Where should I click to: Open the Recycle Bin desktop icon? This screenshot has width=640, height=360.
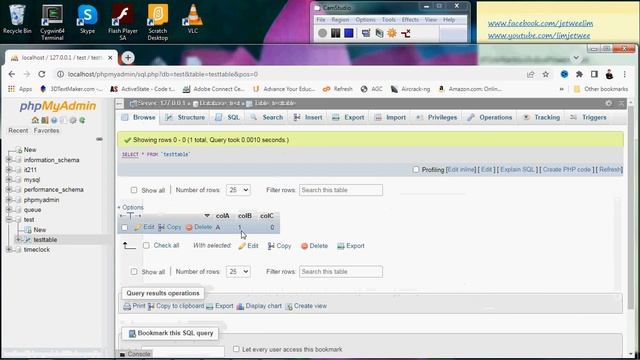17,19
